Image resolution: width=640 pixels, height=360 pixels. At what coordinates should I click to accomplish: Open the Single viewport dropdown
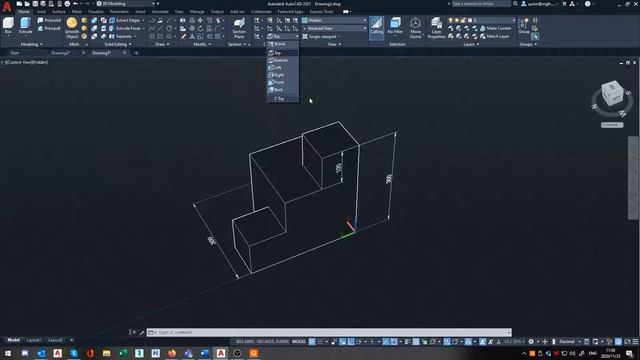coord(322,36)
